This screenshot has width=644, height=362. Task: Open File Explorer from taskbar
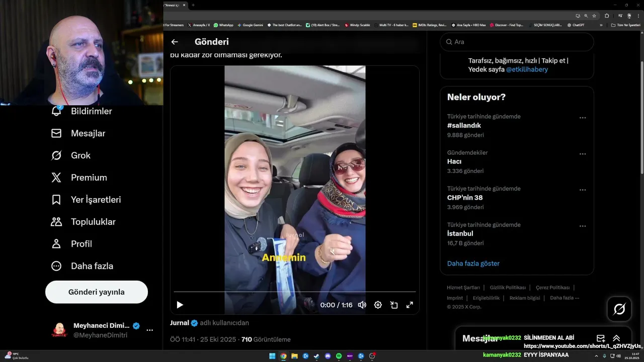294,356
